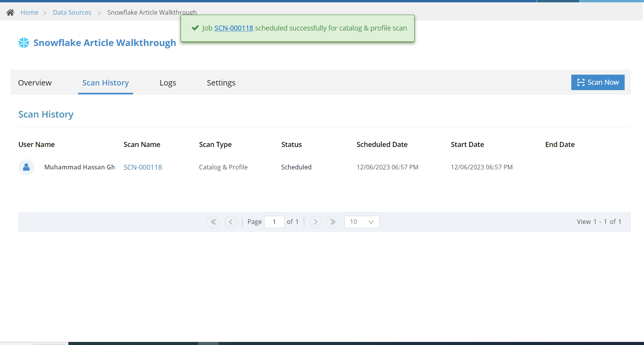Click the Scheduled status cell
Viewport: 644px width, 345px height.
click(296, 167)
